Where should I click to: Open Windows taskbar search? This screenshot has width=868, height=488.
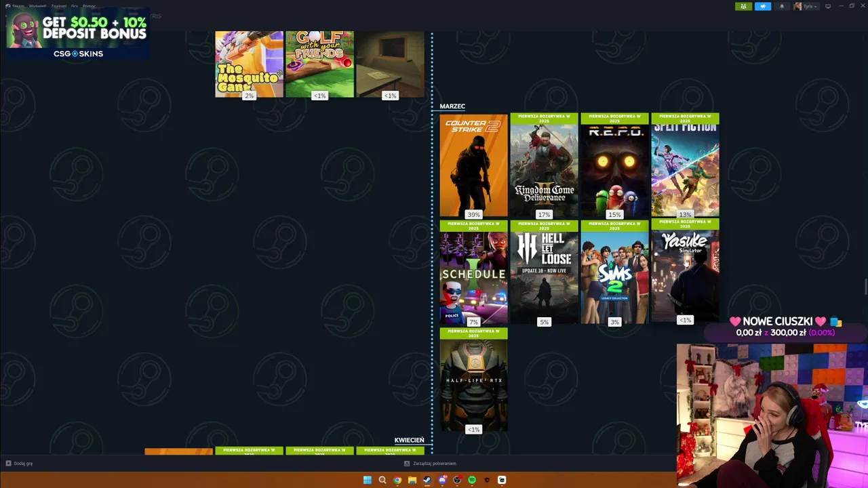[x=382, y=480]
